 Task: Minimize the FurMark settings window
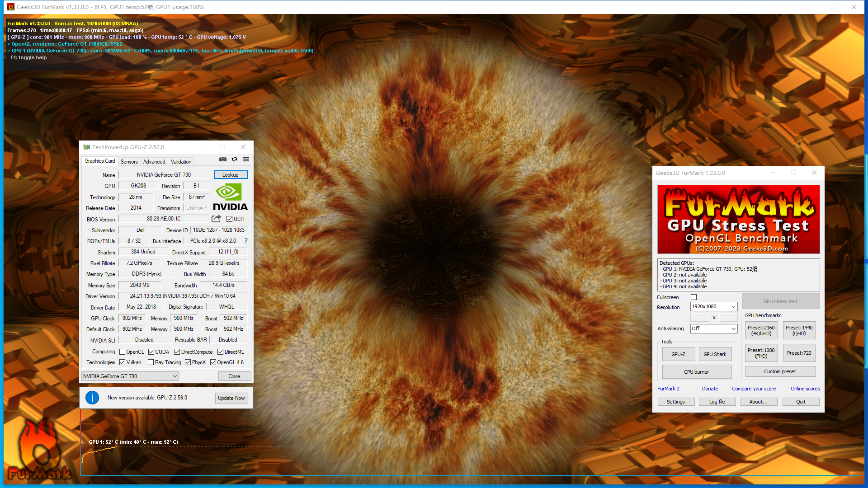[773, 173]
